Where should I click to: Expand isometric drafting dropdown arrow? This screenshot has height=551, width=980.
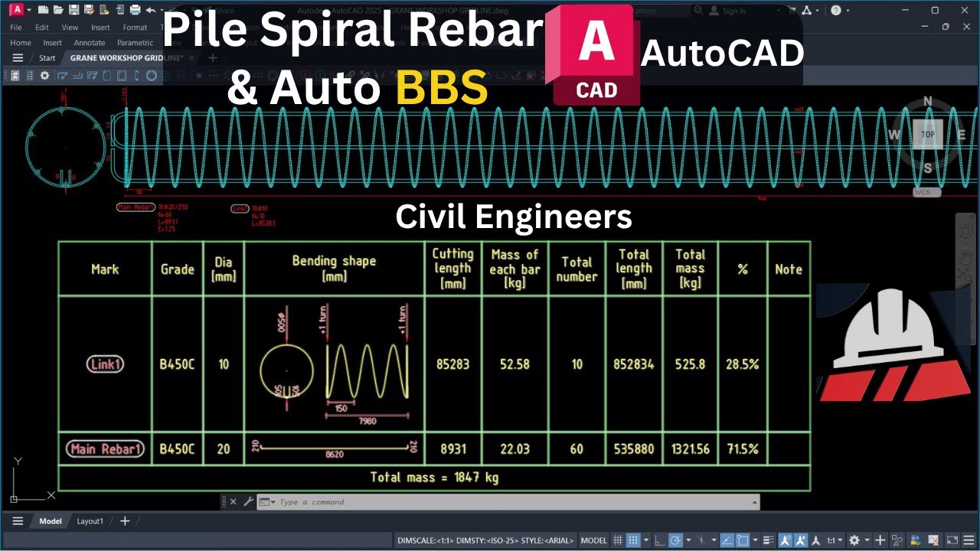(714, 540)
